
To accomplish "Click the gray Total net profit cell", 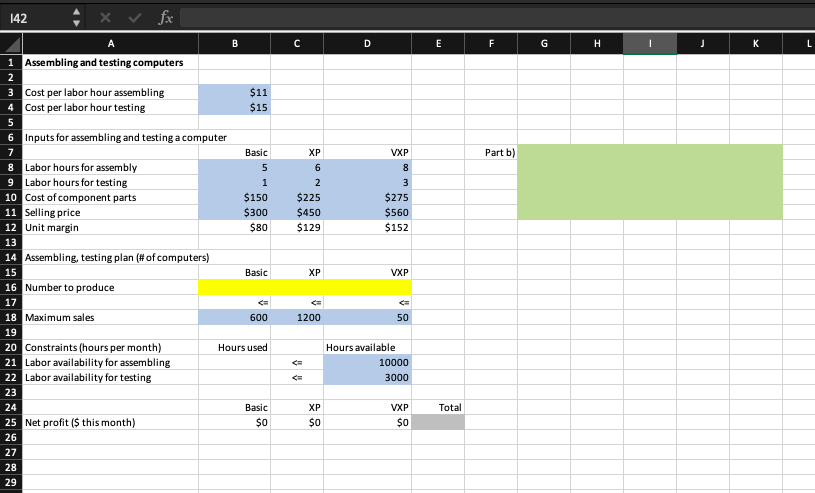I will pos(438,422).
